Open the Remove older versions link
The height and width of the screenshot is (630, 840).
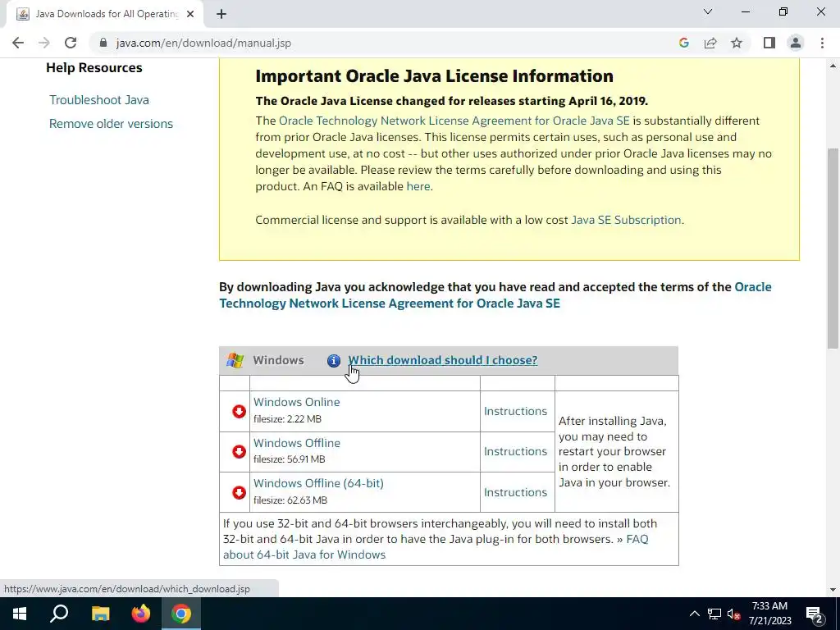click(111, 124)
